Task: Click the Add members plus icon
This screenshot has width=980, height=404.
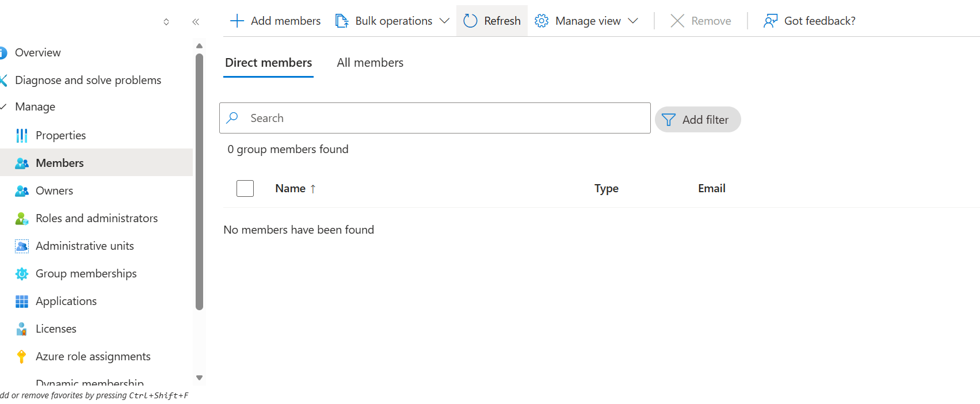Action: (x=237, y=21)
